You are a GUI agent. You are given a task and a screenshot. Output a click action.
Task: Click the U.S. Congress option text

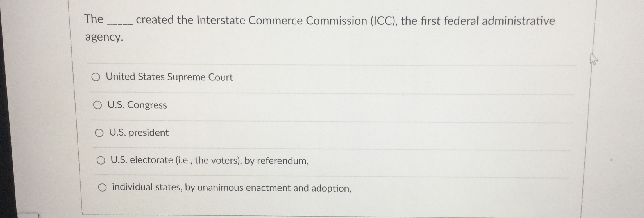[x=137, y=105]
